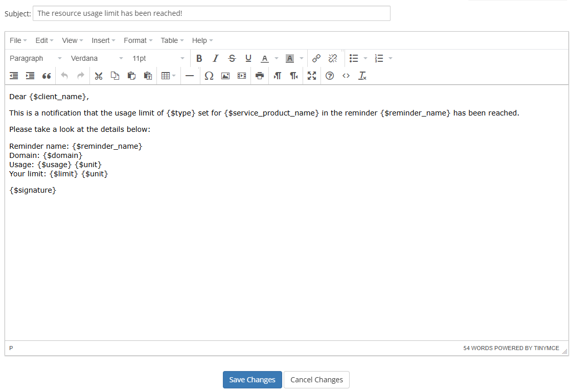Set left-to-right text direction
This screenshot has width=573, height=392.
(278, 76)
